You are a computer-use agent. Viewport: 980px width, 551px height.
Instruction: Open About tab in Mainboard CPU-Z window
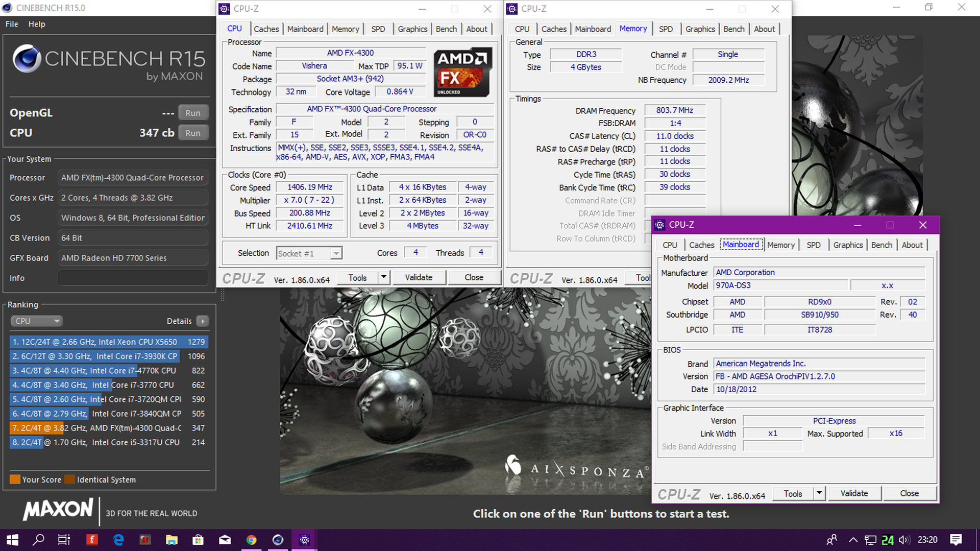coord(912,245)
